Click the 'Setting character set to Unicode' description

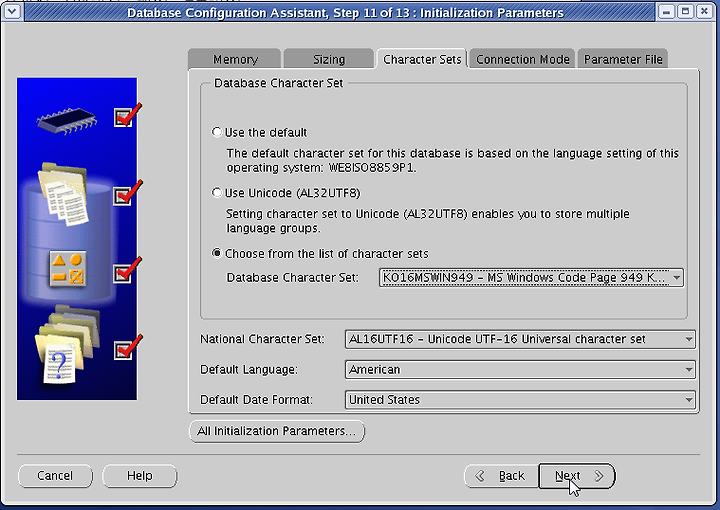click(428, 221)
